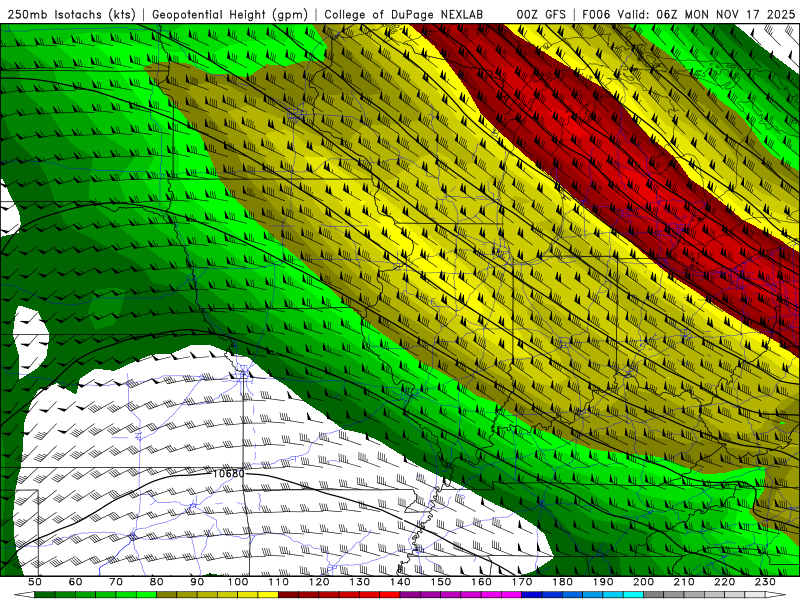Click the cyan swatch just left of 200
The height and width of the screenshot is (600, 800).
click(x=633, y=595)
